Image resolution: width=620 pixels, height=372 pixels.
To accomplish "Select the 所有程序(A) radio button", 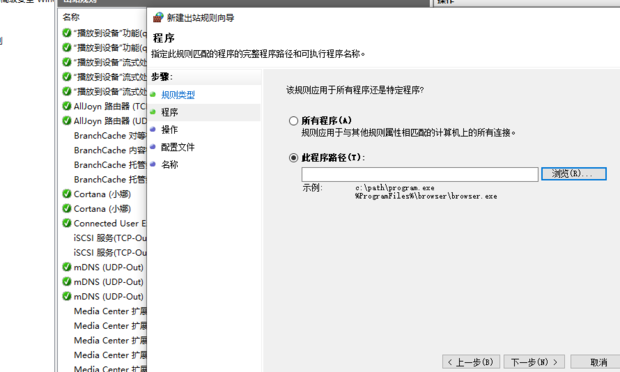I will (x=293, y=121).
